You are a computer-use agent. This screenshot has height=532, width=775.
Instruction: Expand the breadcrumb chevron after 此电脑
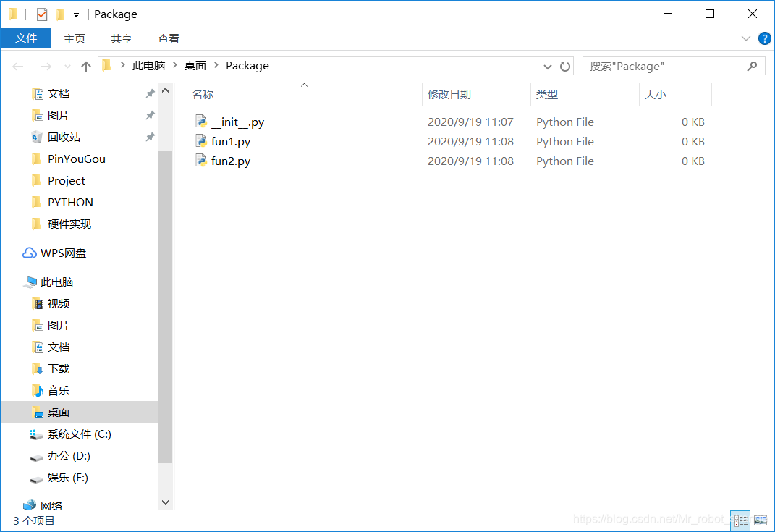[175, 65]
